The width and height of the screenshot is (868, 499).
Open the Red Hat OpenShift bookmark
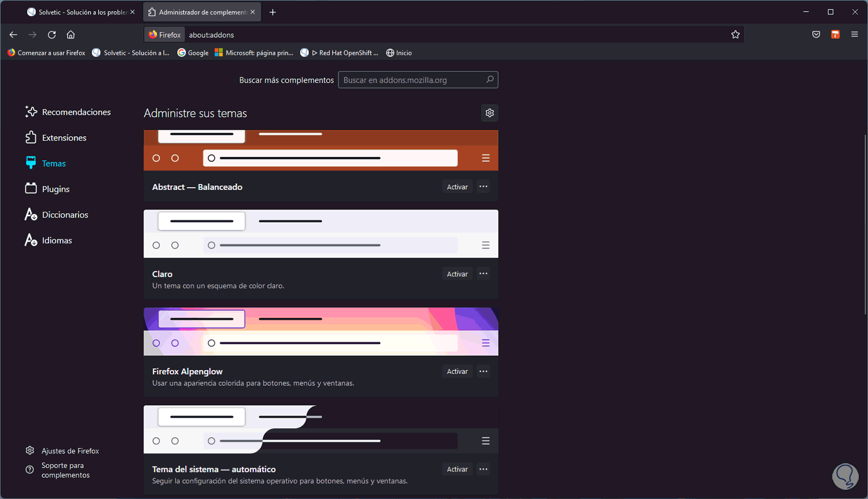coord(339,53)
